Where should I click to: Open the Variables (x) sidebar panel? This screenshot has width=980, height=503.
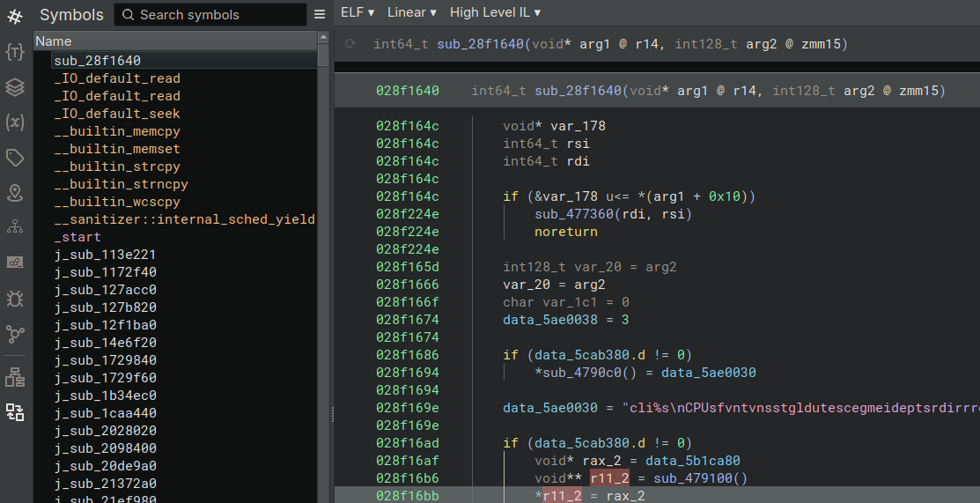(x=15, y=122)
